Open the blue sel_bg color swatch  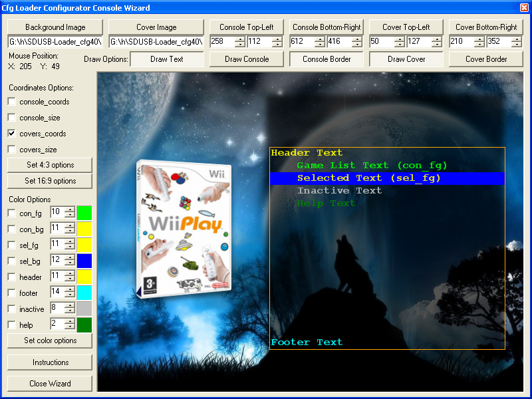84,261
